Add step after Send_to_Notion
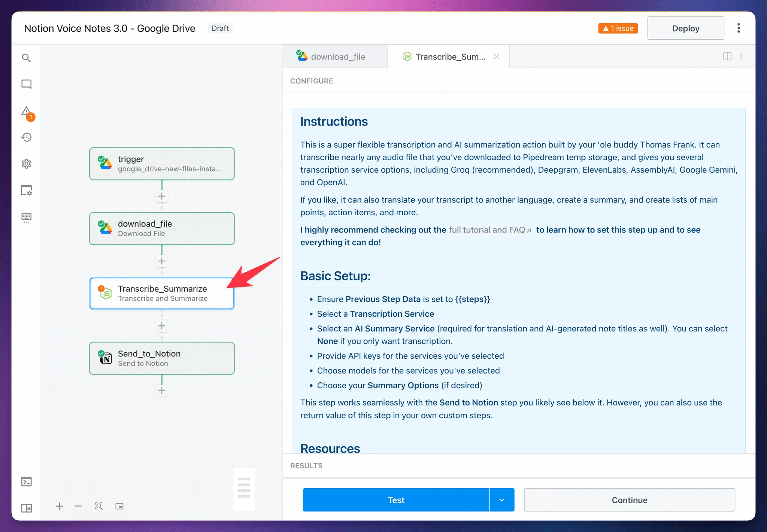This screenshot has height=532, width=767. point(162,390)
